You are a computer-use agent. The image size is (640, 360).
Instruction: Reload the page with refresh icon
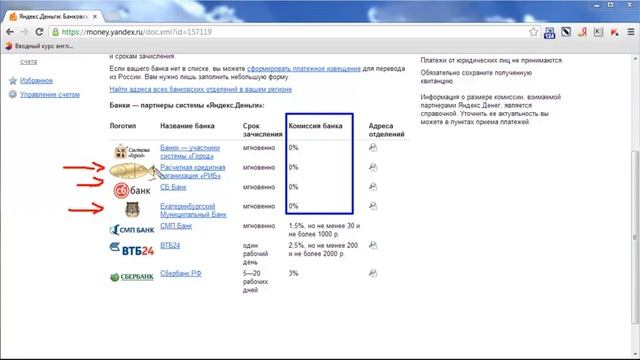[39, 32]
